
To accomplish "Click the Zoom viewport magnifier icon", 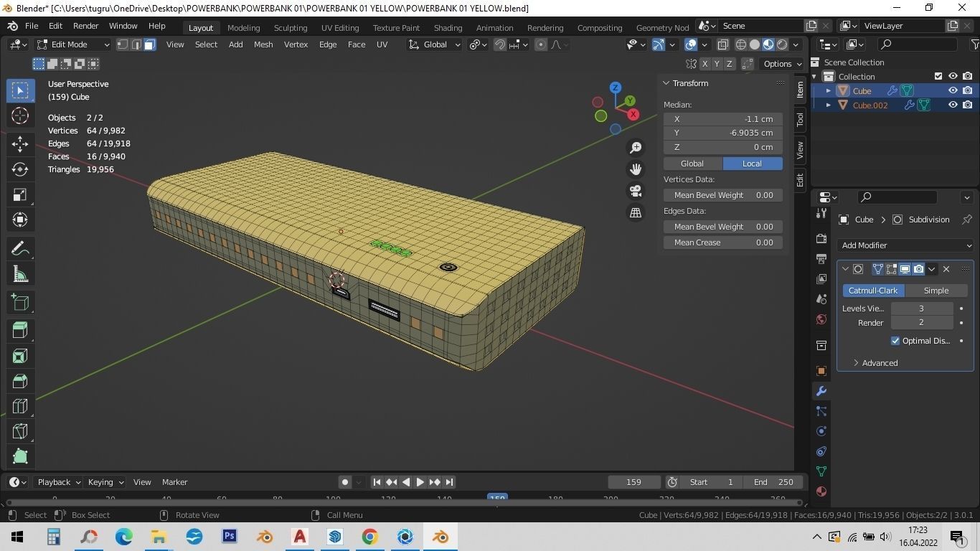I will click(x=636, y=148).
